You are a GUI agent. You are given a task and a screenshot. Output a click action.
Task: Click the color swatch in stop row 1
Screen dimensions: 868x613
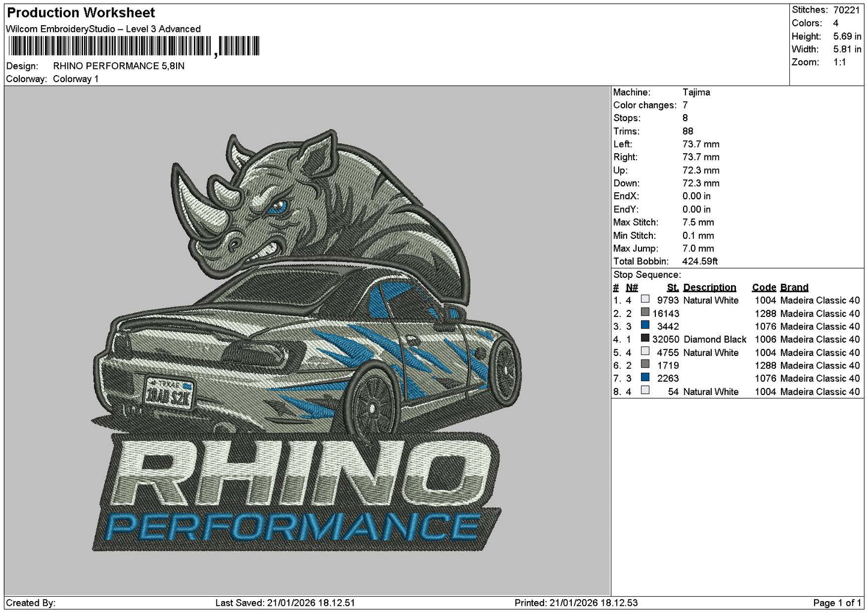click(645, 299)
